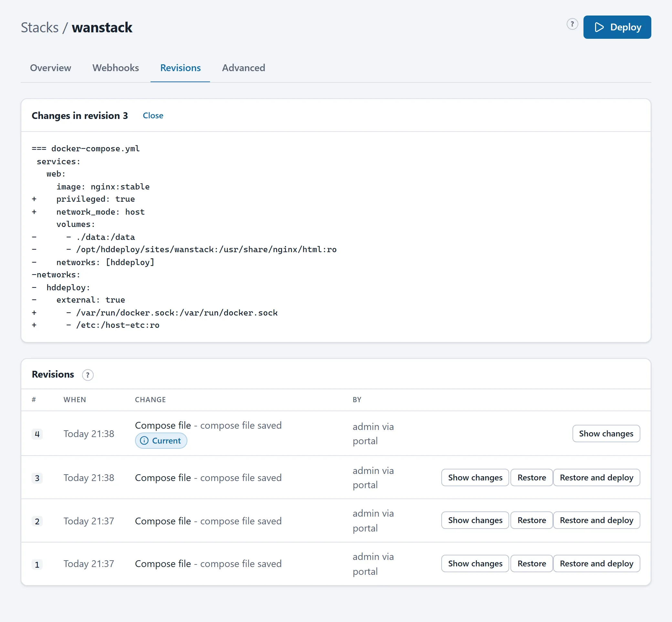Open the Advanced tab

tap(244, 68)
